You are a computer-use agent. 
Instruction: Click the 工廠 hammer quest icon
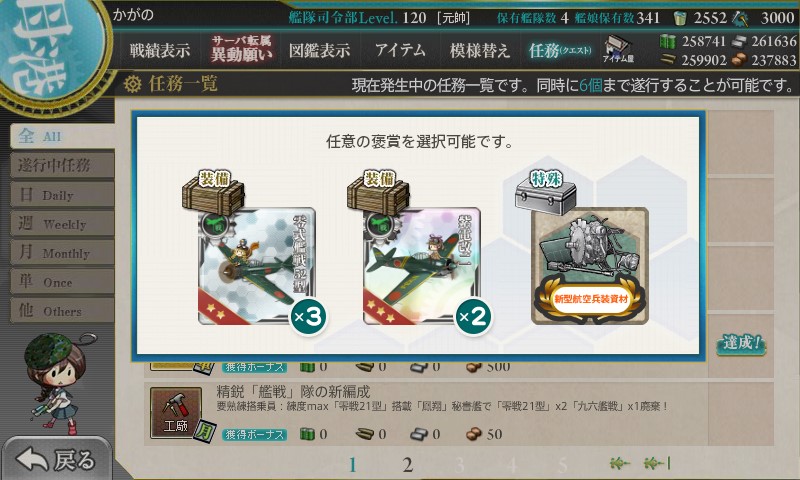coord(176,413)
